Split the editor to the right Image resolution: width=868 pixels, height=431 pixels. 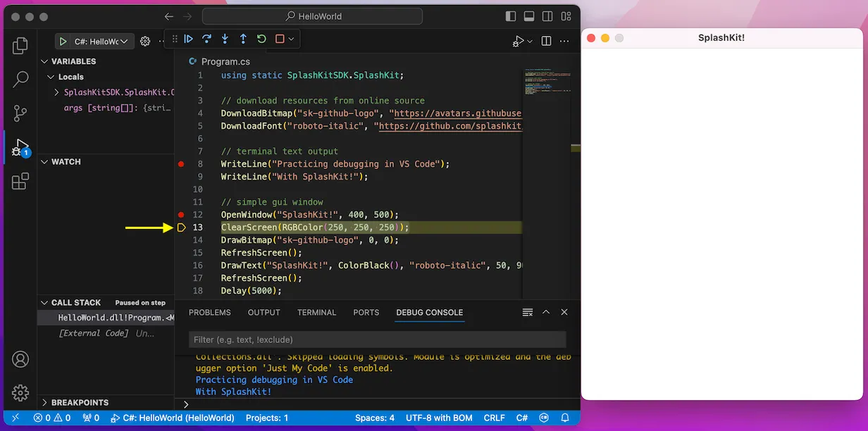pos(546,42)
